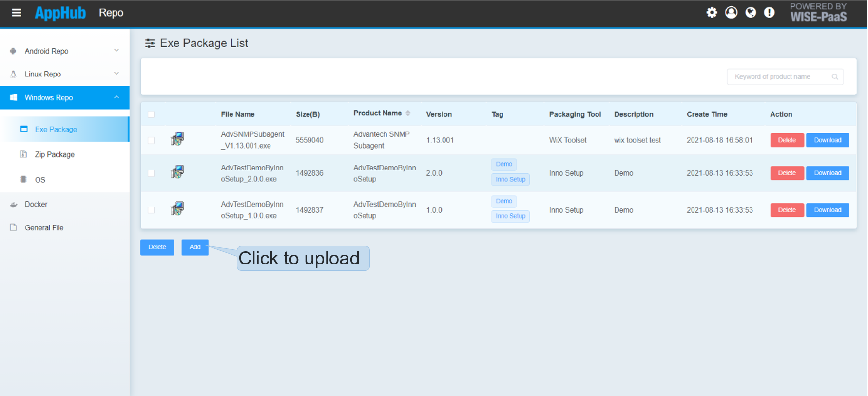Open OS under Windows Repo
Screen dimensions: 868x396
click(65, 180)
